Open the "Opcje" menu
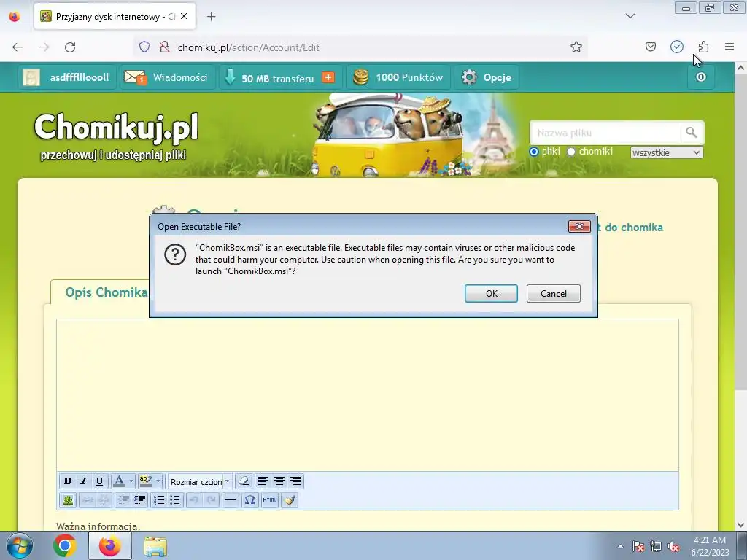This screenshot has width=747, height=560. pyautogui.click(x=487, y=77)
